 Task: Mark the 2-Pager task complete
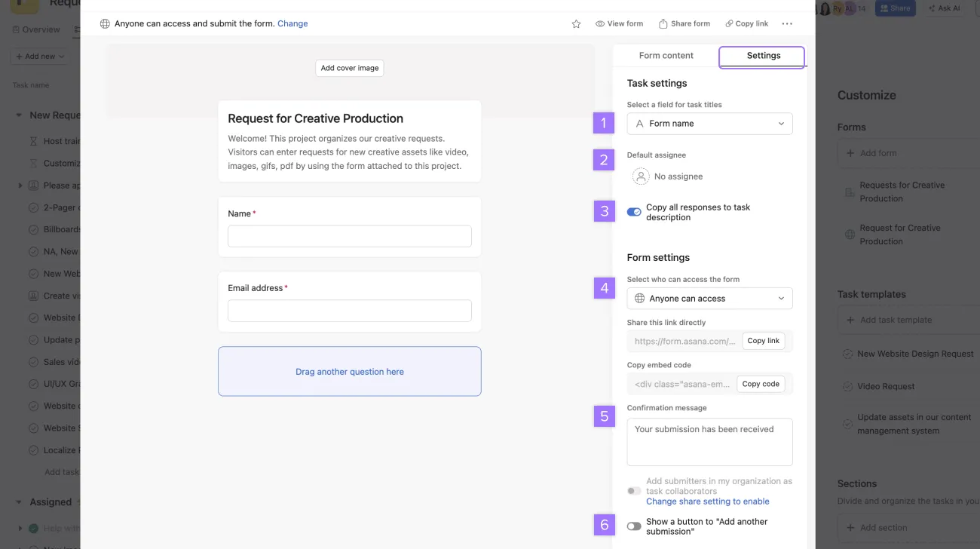point(33,207)
